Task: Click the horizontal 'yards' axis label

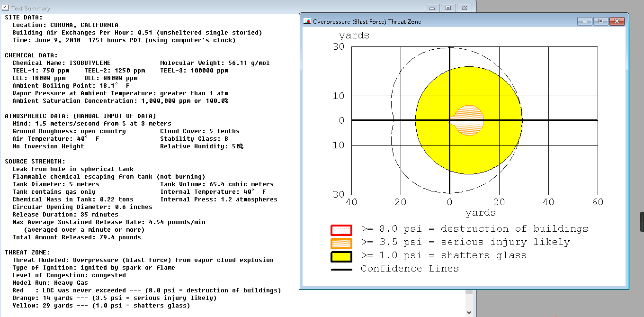Action: tap(481, 213)
